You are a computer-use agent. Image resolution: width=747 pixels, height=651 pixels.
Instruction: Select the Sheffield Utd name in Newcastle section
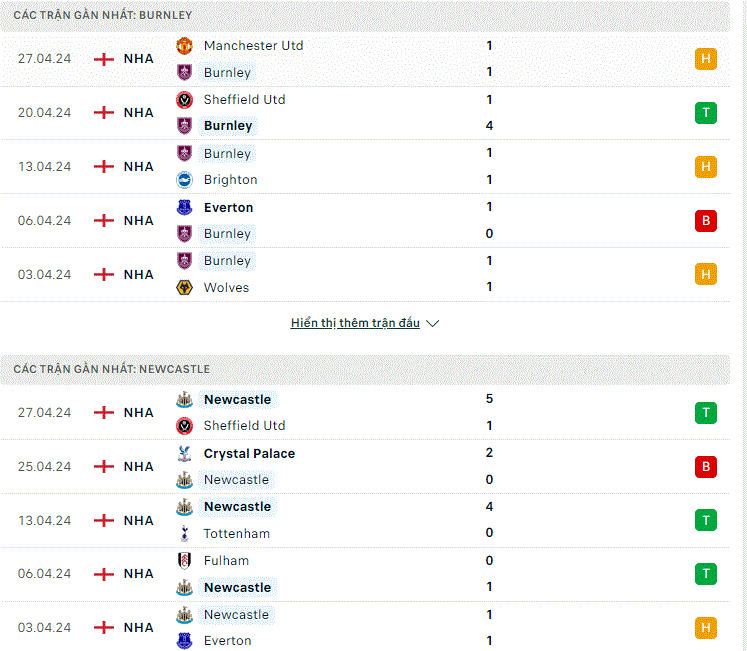tap(244, 425)
